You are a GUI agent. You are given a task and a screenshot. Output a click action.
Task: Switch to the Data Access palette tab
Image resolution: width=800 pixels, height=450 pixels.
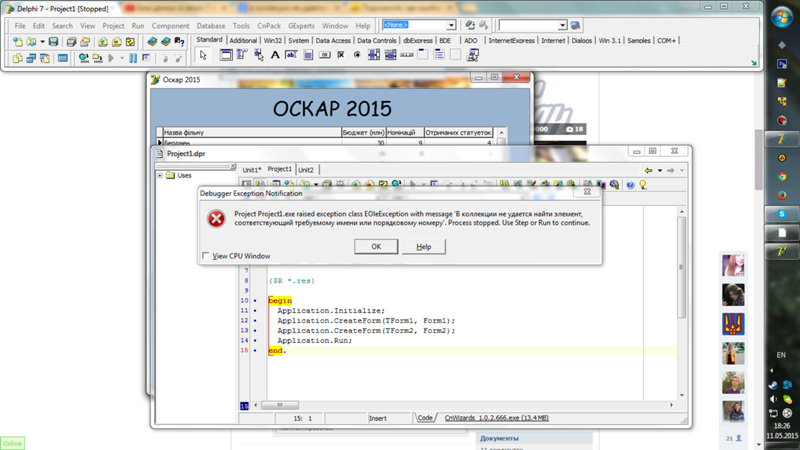click(333, 41)
